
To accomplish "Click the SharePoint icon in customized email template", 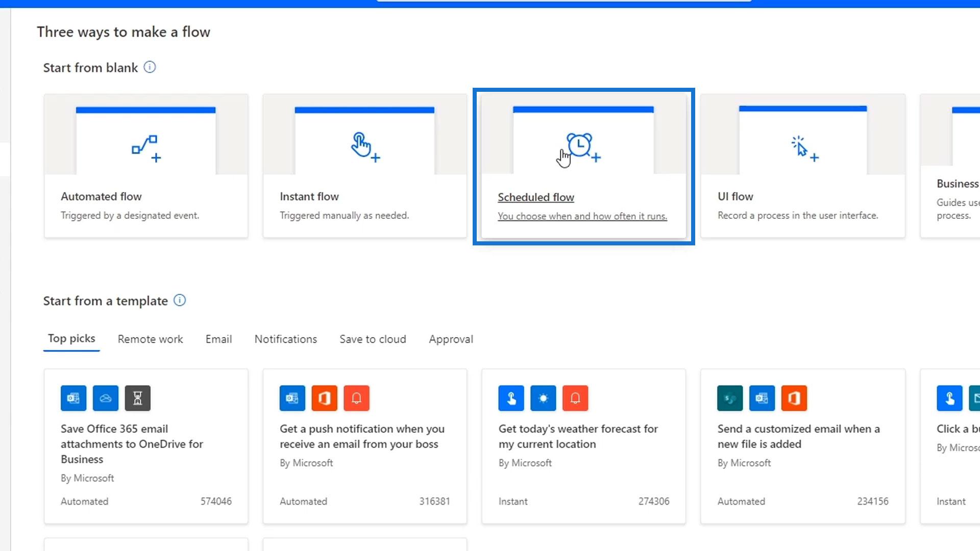I will [x=730, y=398].
